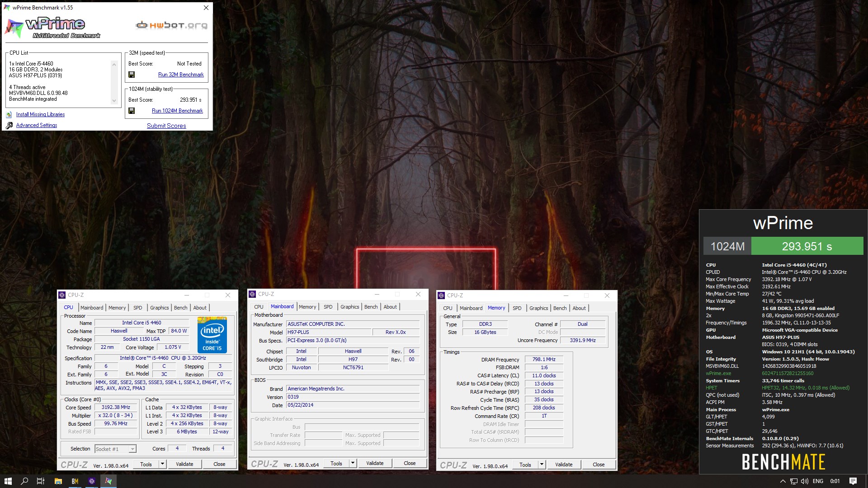
Task: Click the ENG language indicator
Action: (x=818, y=481)
